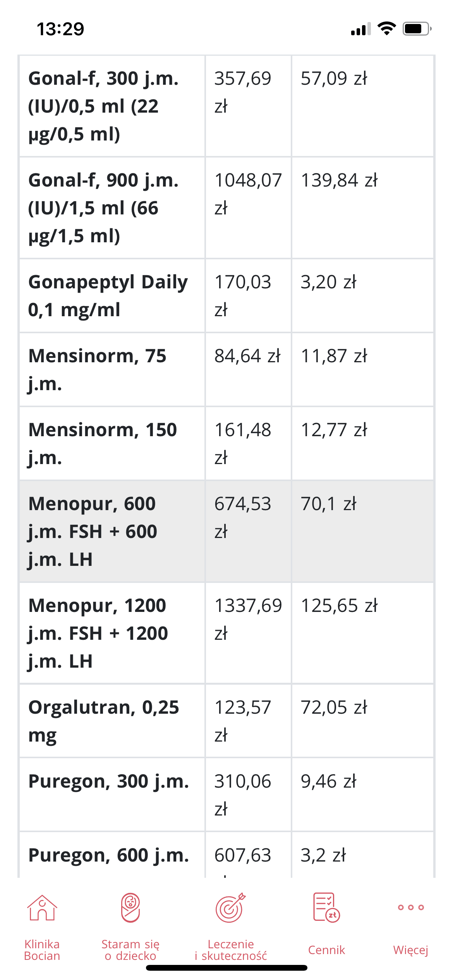Tap the 13:29 clock in status bar
The height and width of the screenshot is (980, 453).
pyautogui.click(x=60, y=29)
